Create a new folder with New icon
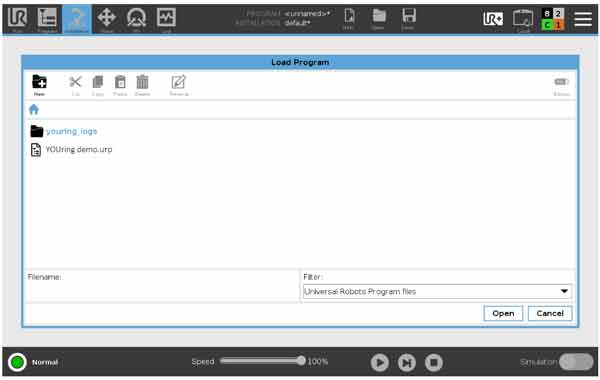600x380 pixels. [39, 85]
